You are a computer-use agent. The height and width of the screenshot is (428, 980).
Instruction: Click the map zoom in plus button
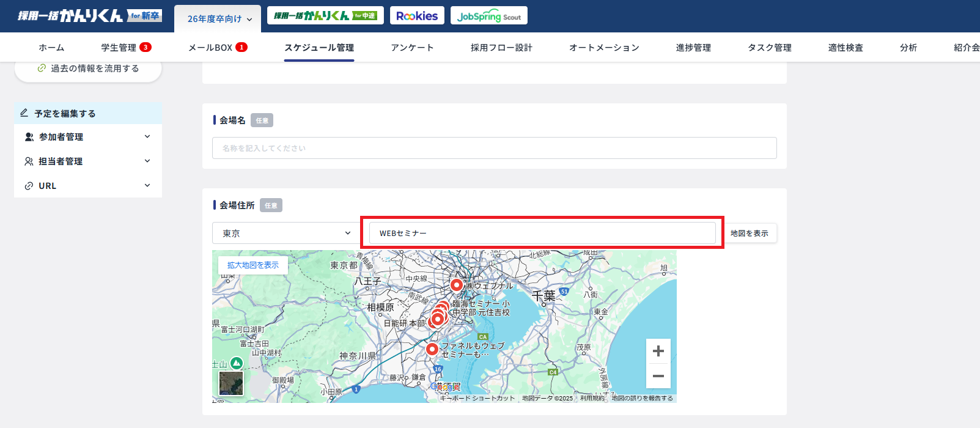point(658,351)
